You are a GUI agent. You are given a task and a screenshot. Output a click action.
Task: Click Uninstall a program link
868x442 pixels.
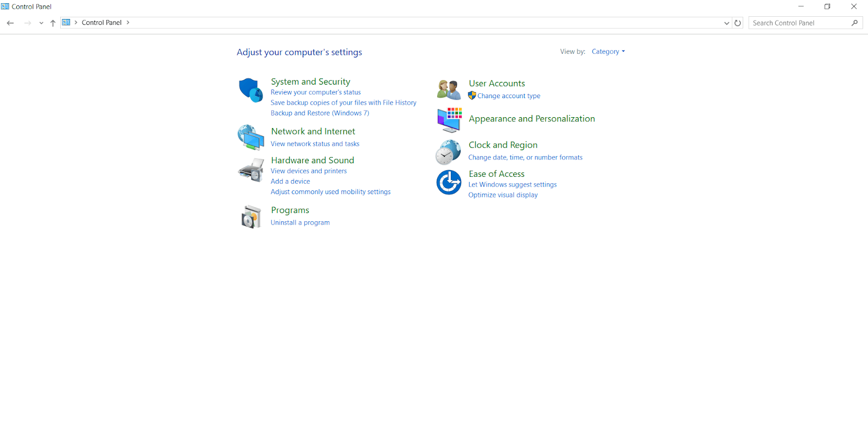(x=300, y=223)
